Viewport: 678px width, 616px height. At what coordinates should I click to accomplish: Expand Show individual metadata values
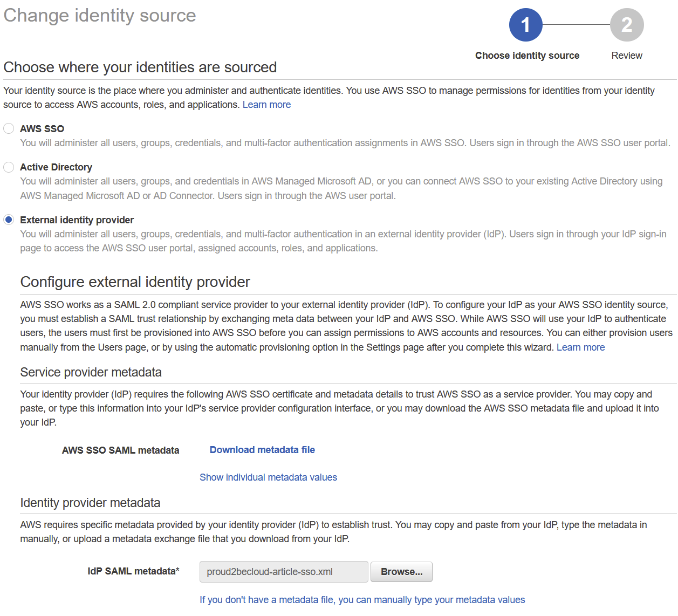coord(268,477)
